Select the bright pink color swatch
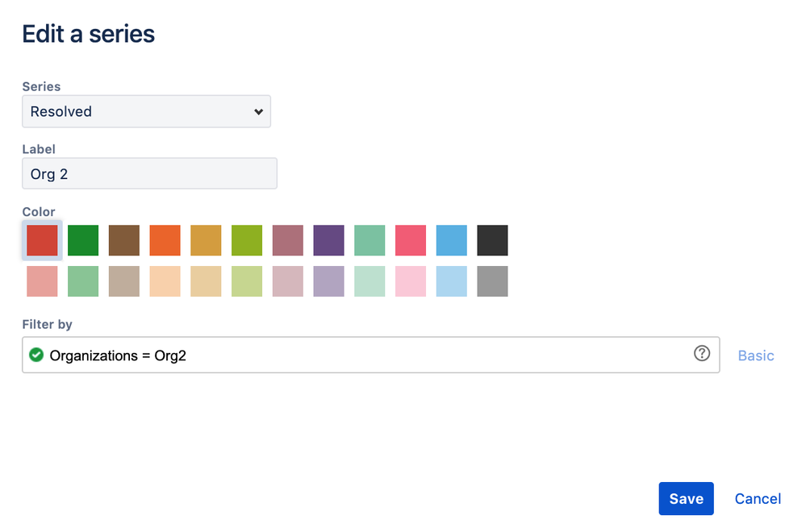Image resolution: width=806 pixels, height=532 pixels. [x=411, y=240]
